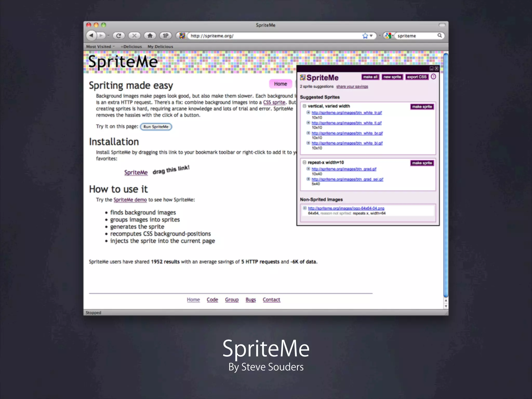The height and width of the screenshot is (399, 532).
Task: Select the pink Home tab on page
Action: click(x=281, y=84)
